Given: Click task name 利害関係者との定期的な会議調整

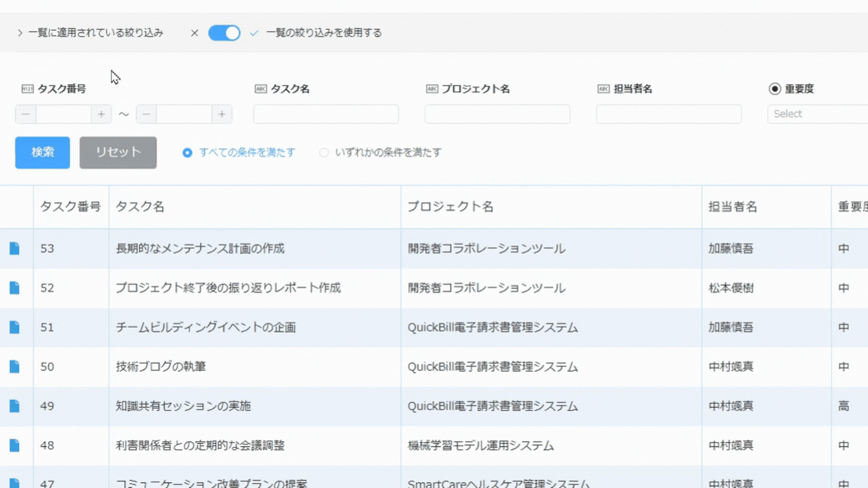Looking at the screenshot, I should (200, 445).
